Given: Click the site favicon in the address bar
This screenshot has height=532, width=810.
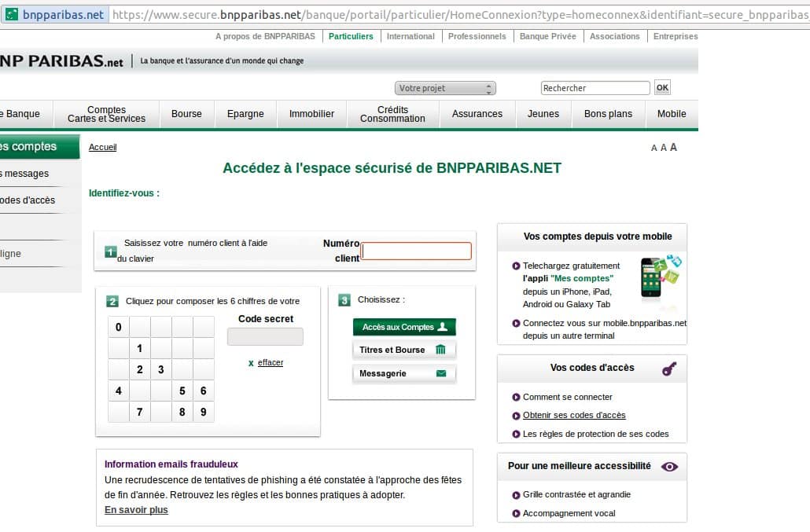Looking at the screenshot, I should [11, 14].
